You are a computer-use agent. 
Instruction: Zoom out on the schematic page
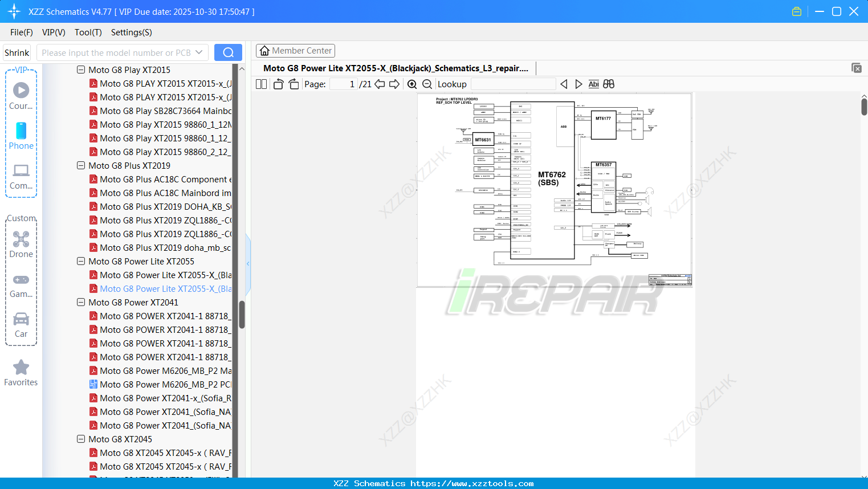click(x=426, y=84)
